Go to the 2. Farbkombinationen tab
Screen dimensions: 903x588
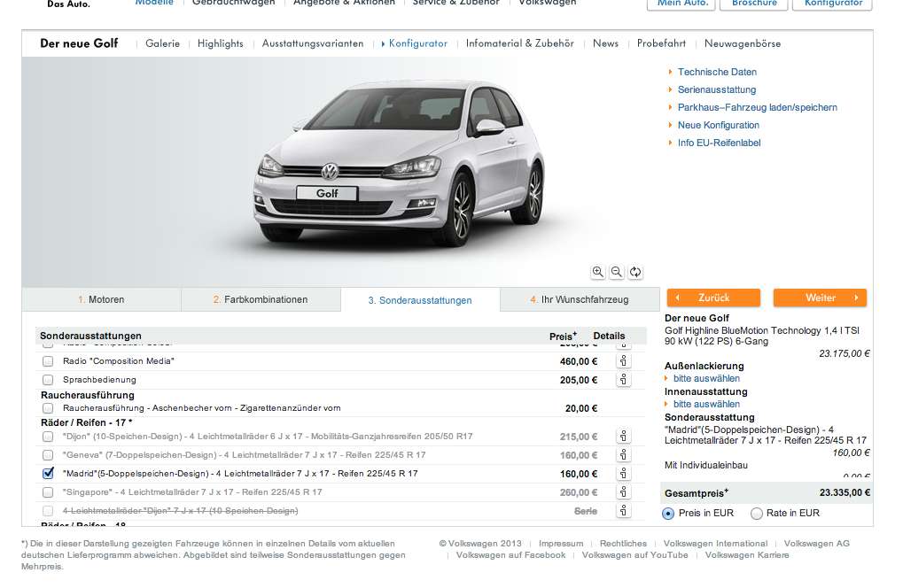click(x=261, y=299)
